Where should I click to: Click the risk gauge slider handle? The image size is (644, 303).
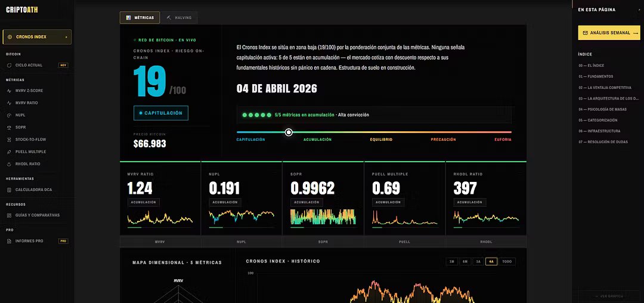[x=289, y=132]
